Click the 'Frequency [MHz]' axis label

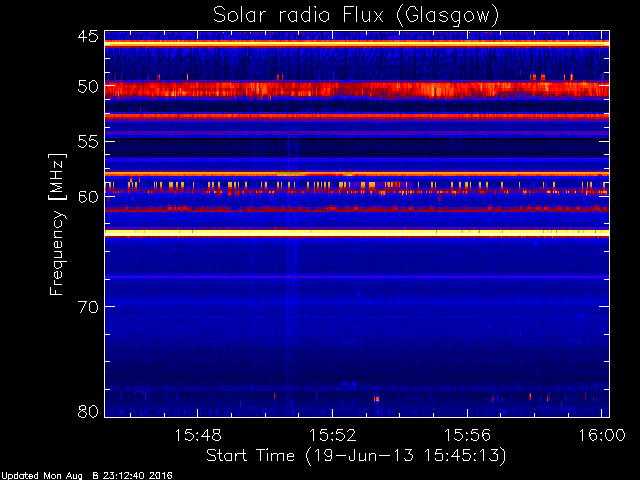pos(57,224)
